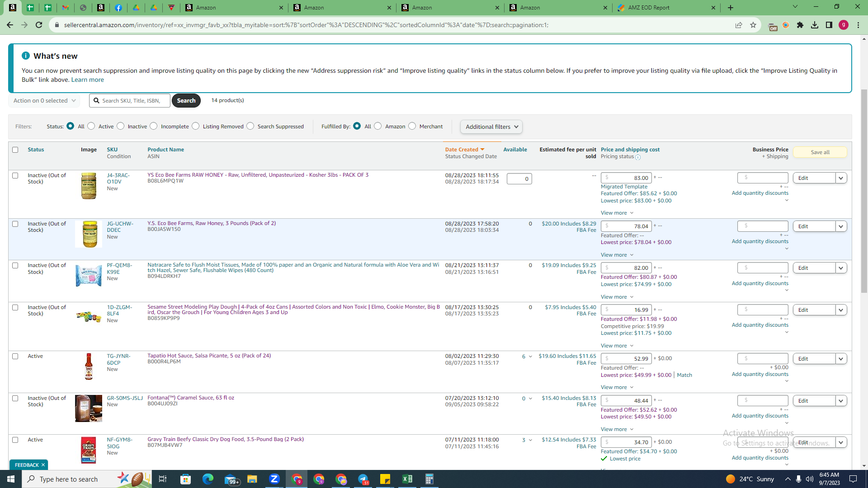Open new browser tab

point(731,8)
